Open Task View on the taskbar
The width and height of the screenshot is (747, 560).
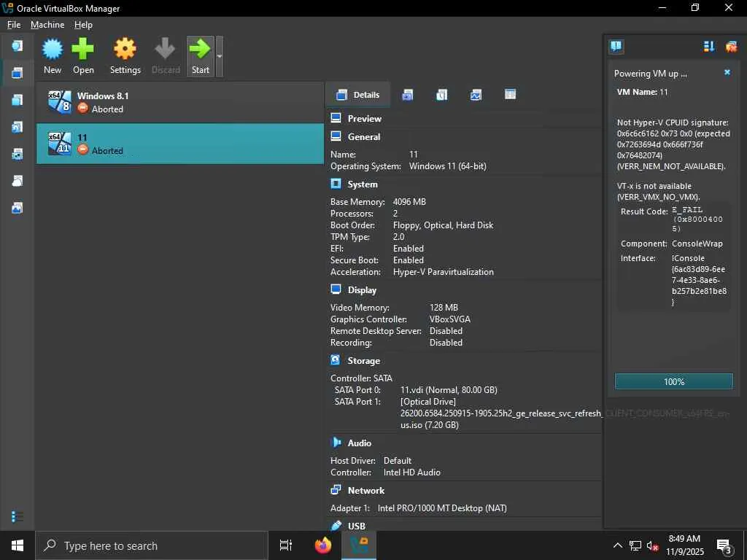tap(286, 545)
